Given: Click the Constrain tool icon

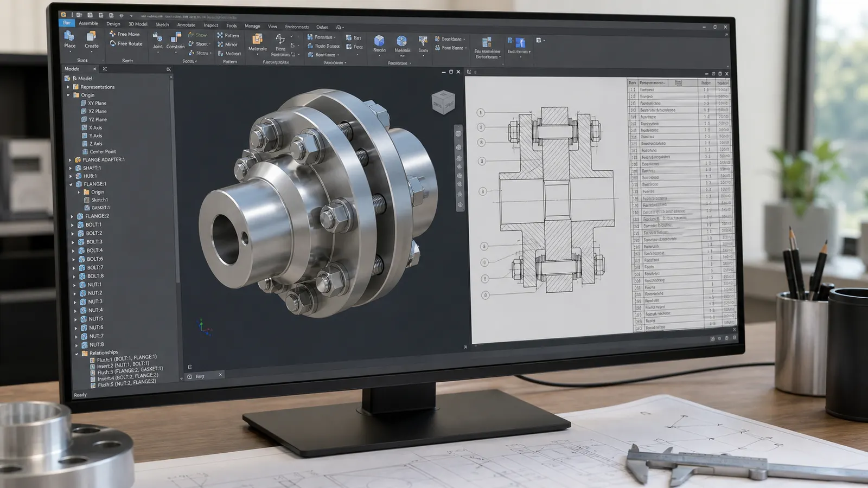Looking at the screenshot, I should click(176, 37).
